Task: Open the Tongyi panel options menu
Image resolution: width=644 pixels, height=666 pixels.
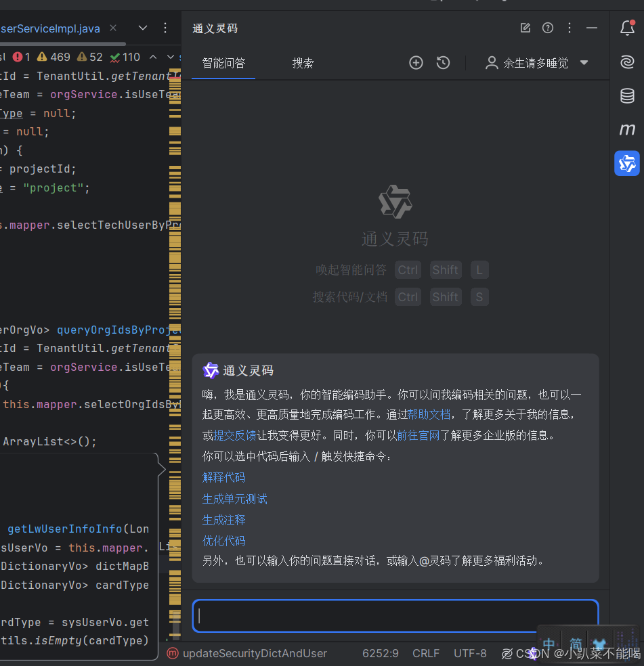Action: click(570, 28)
